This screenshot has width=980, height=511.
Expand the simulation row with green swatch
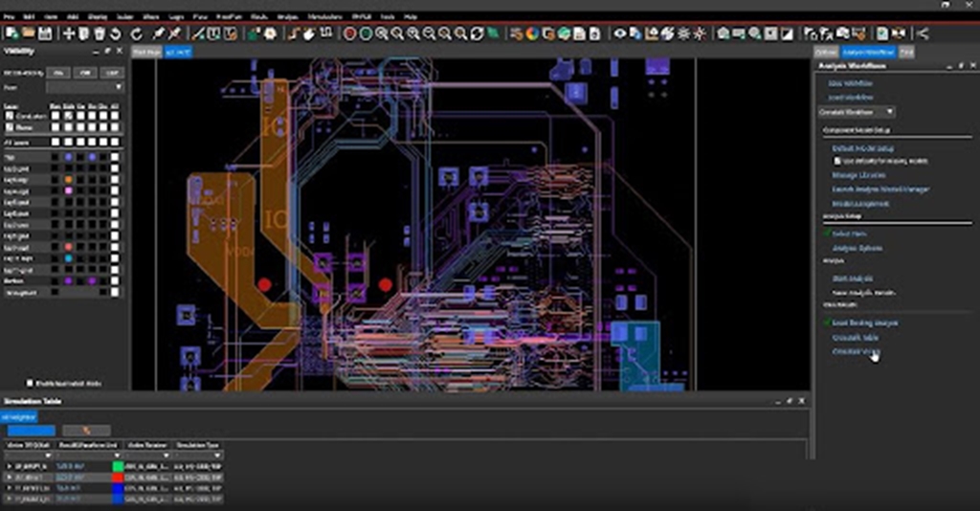[9, 467]
